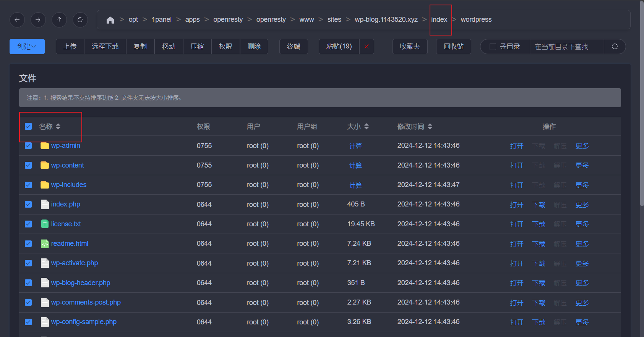Uncheck the readme.html row checkbox

tap(28, 243)
